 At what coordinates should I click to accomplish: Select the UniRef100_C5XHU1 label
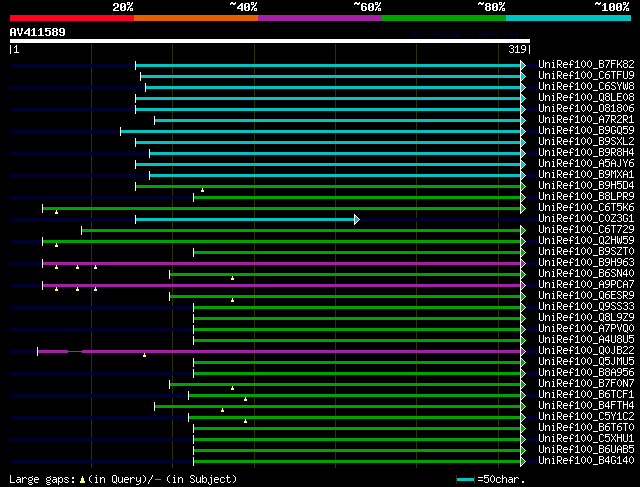(586, 439)
